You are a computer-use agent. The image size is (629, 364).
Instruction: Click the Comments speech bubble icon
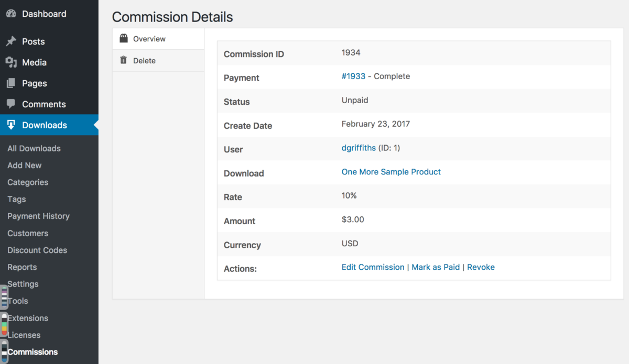(11, 104)
